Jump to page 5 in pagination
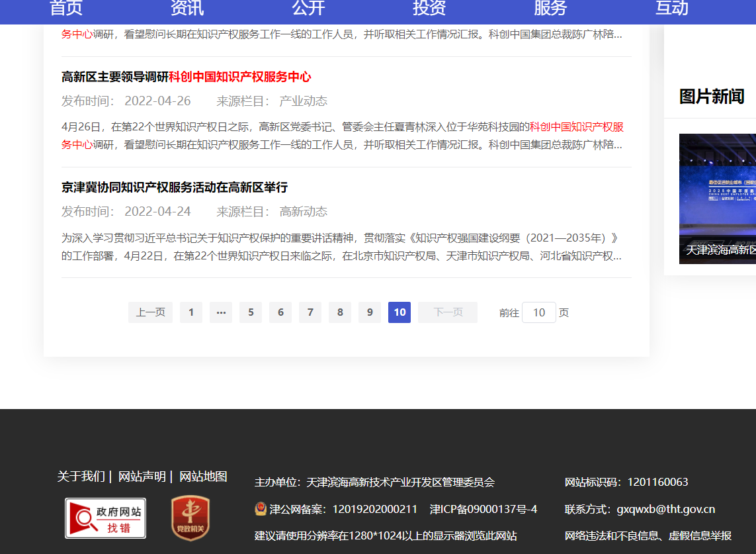756x554 pixels. (x=251, y=312)
